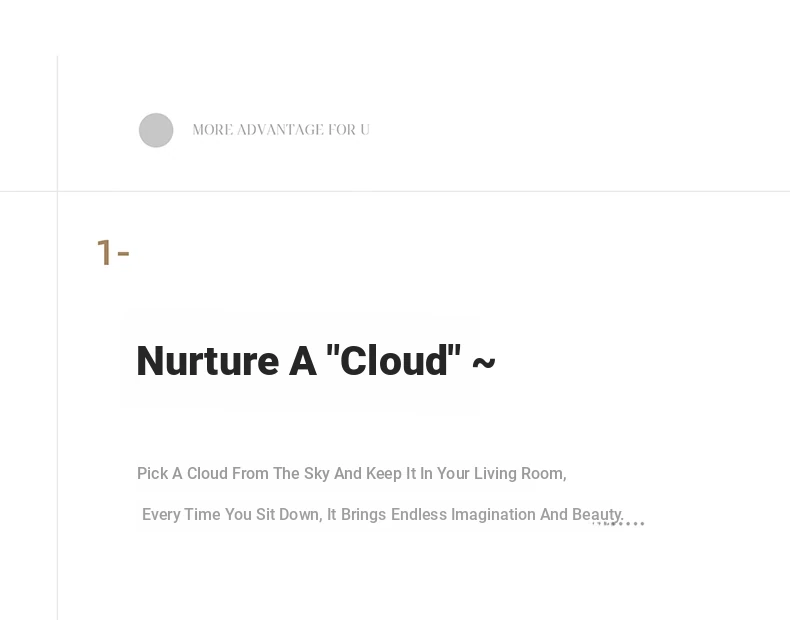Click the "Pick A Cloud From The Sky" line
Viewport: 790px width, 620px height.
[351, 474]
